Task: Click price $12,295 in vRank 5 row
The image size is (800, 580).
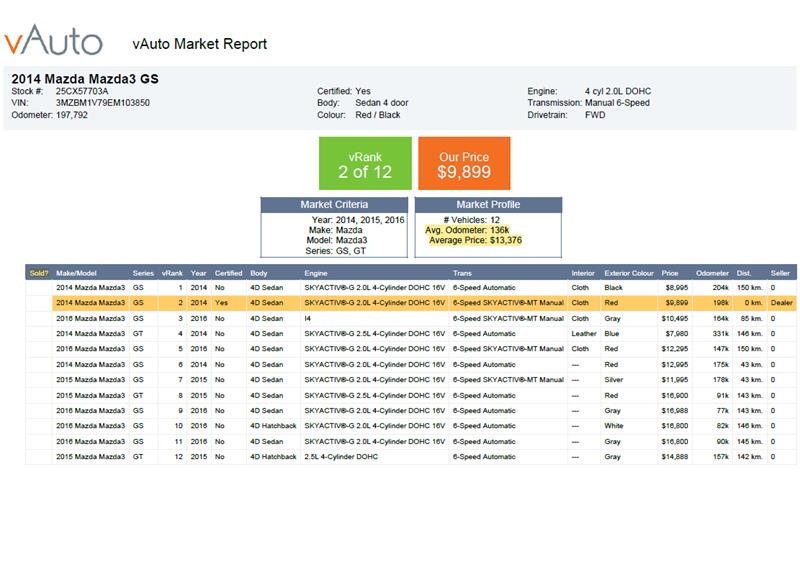Action: point(674,349)
